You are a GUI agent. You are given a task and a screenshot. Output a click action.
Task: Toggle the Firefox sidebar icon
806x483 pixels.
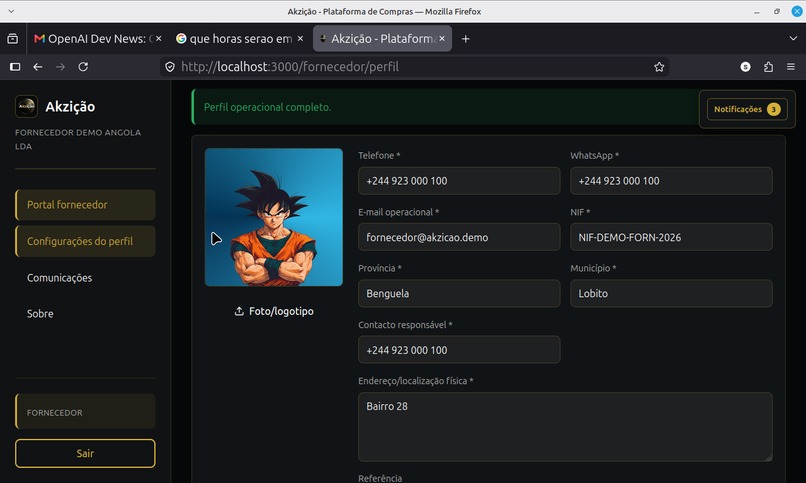pyautogui.click(x=15, y=67)
